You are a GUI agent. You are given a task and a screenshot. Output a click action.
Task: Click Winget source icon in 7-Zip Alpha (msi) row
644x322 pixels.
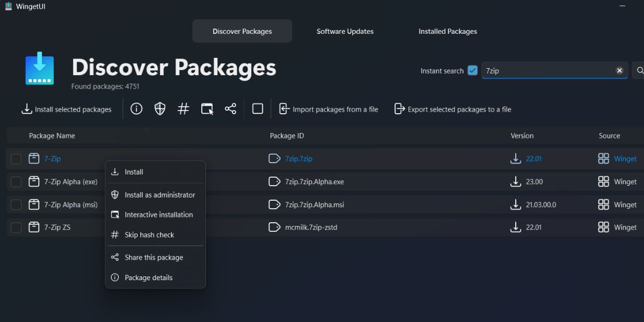604,204
